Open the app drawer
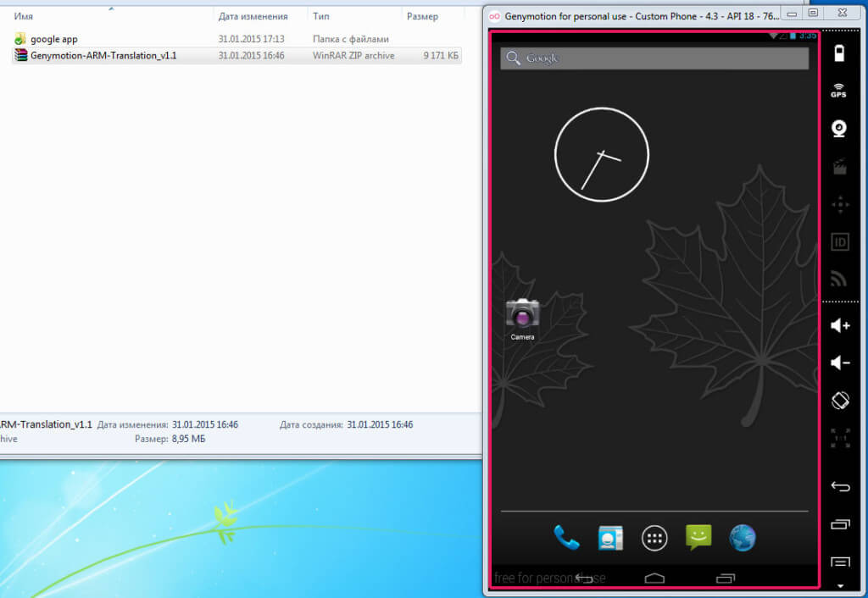 [654, 538]
